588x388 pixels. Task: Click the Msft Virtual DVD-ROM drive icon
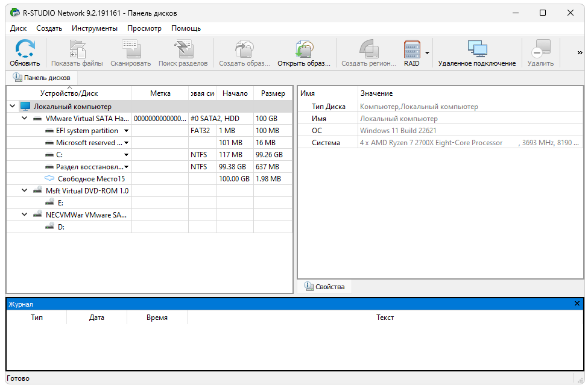[37, 190]
